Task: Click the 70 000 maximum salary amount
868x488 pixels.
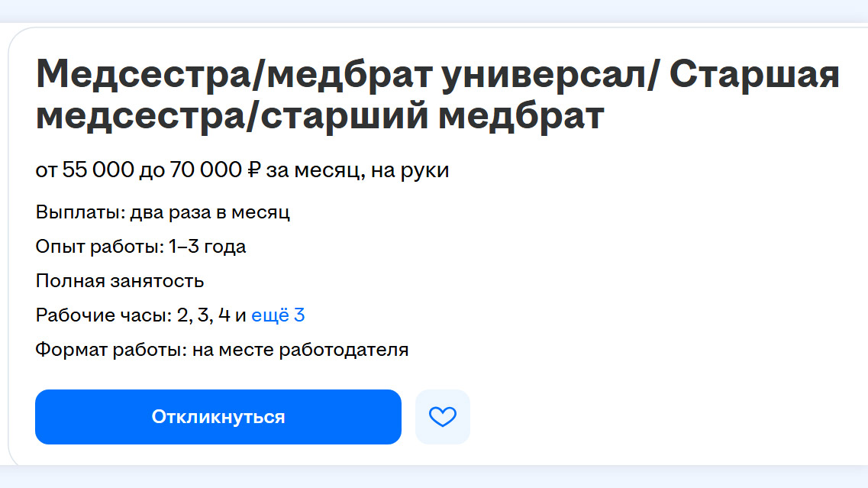Action: coord(206,170)
